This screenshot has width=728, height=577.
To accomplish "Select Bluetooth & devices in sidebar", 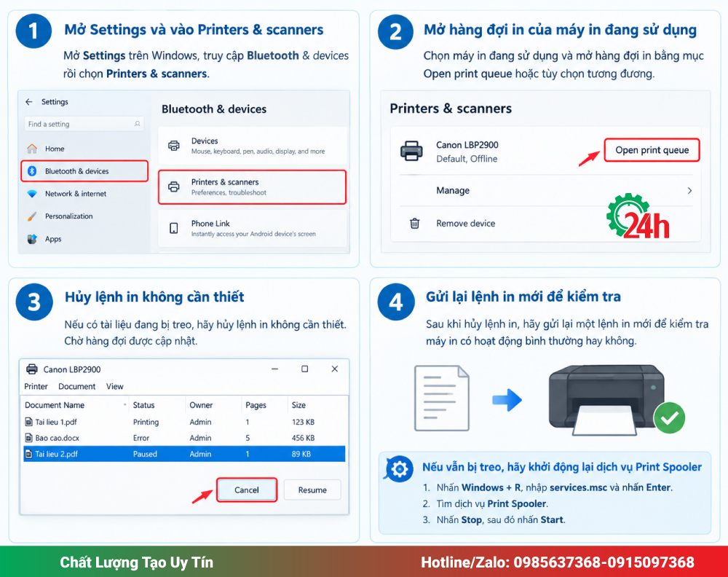I will coord(84,171).
